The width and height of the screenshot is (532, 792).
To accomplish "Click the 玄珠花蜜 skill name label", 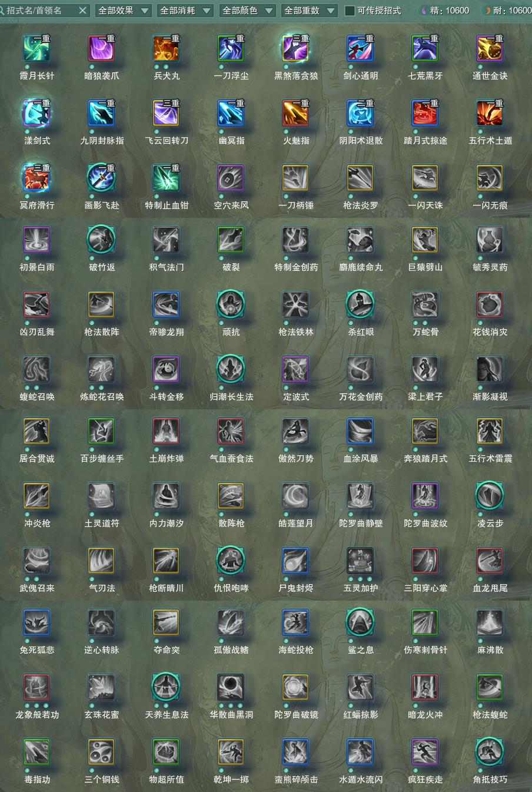I will (101, 715).
